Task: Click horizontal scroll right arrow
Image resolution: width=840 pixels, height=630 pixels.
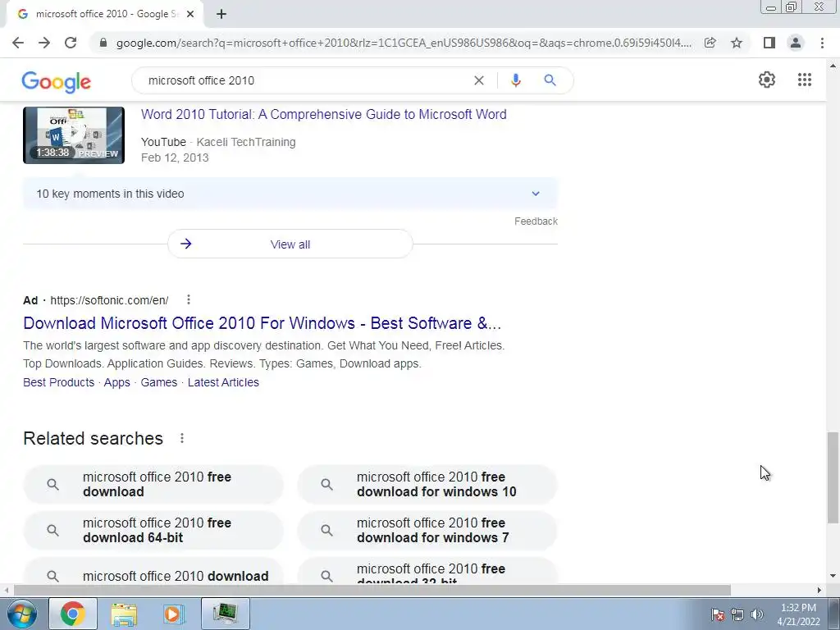Action: click(819, 590)
